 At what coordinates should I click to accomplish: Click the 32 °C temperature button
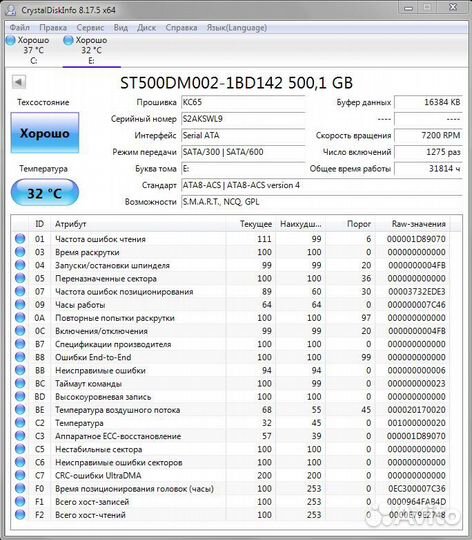pos(45,193)
